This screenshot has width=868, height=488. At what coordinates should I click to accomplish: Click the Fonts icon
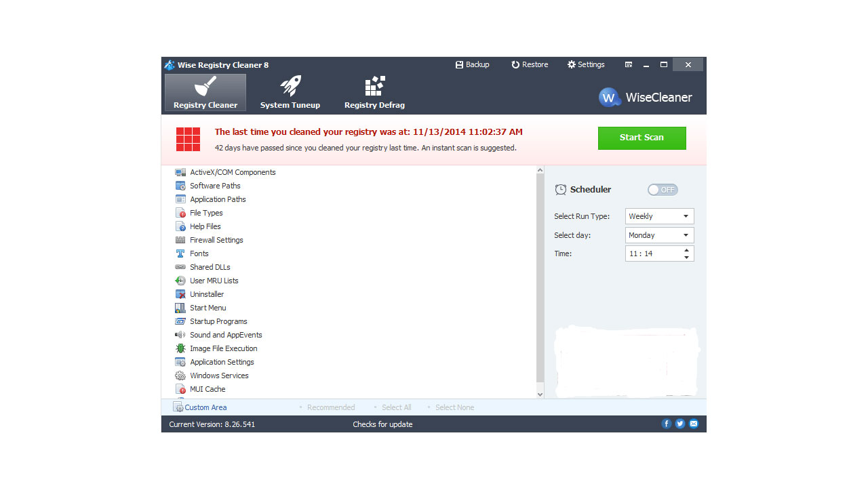tap(180, 253)
